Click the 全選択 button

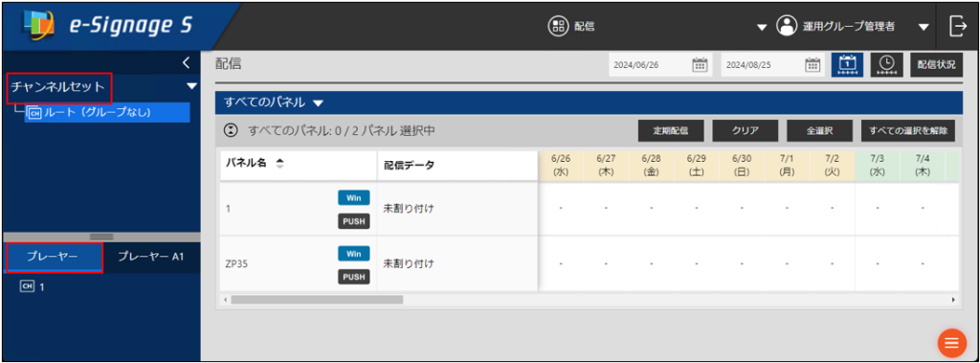pos(819,131)
